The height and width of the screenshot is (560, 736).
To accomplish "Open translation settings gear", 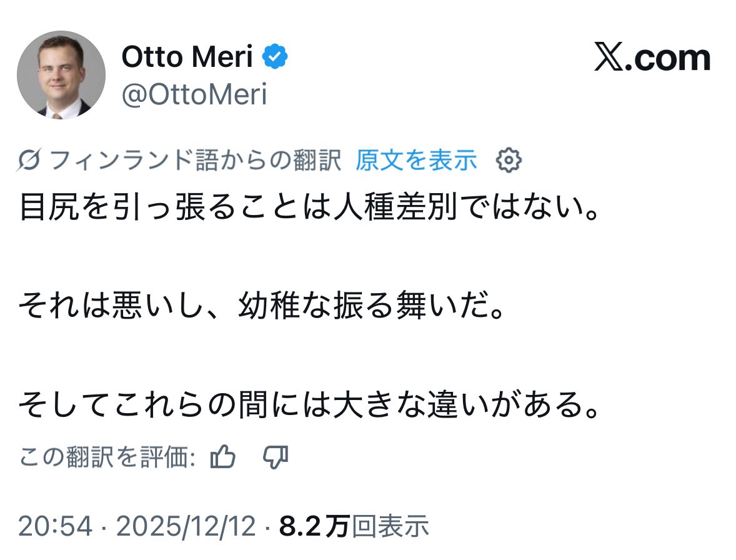I will (x=508, y=161).
